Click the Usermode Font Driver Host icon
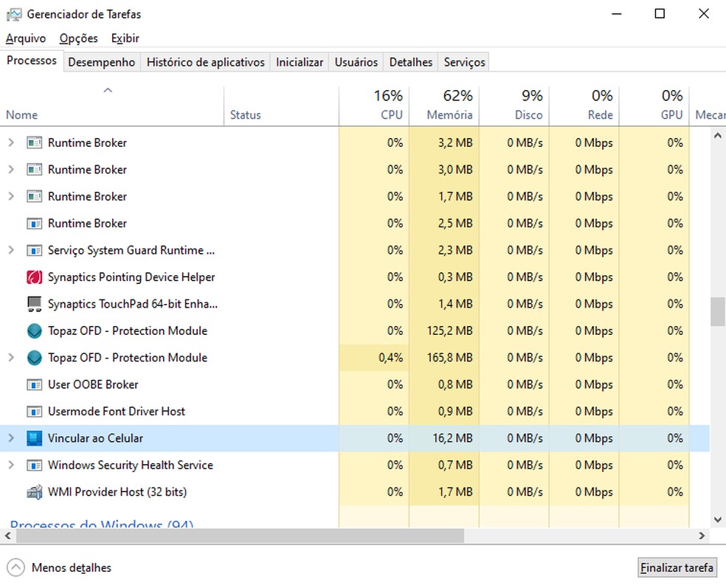The height and width of the screenshot is (588, 726). (34, 412)
